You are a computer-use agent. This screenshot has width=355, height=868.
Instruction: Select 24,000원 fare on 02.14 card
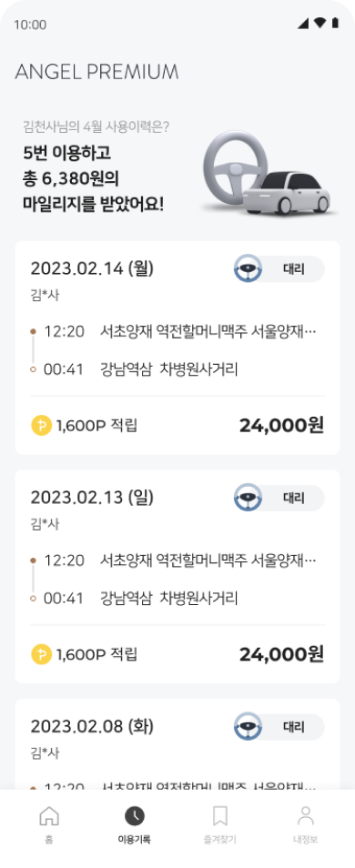[x=281, y=425]
